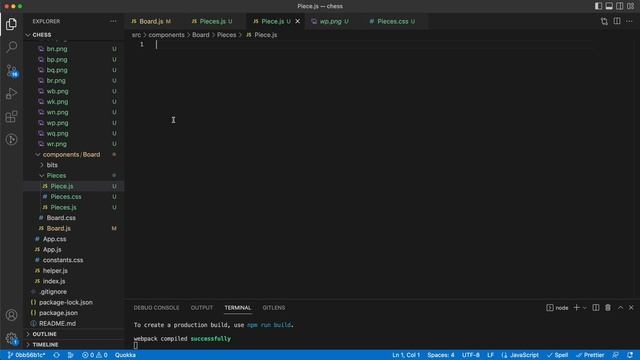This screenshot has height=360, width=640.
Task: Click the synchronize changes status icon
Action: pyautogui.click(x=57, y=355)
